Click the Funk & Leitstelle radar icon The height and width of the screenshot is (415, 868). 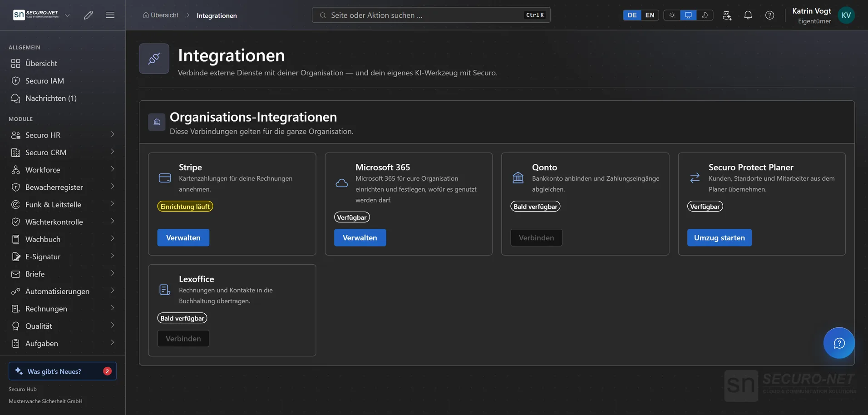(x=16, y=204)
